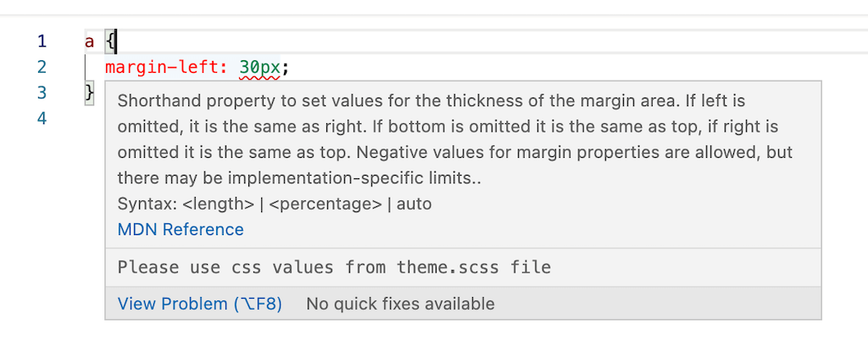Click line number 1 in gutter

[x=42, y=42]
